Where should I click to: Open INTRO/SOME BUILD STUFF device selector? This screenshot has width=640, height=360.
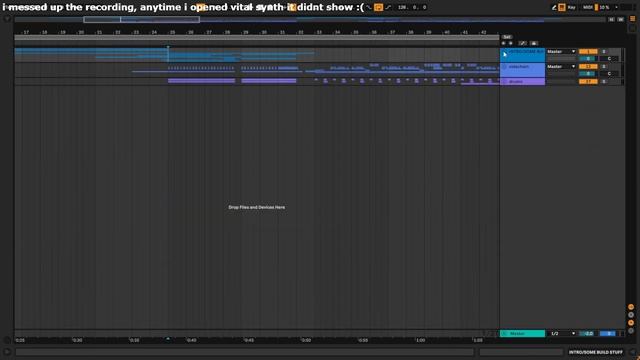(596, 352)
